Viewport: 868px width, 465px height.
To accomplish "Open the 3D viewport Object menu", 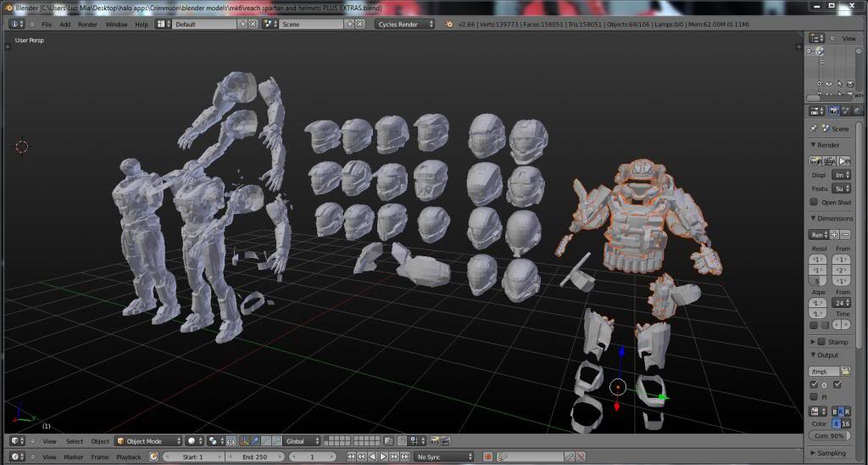I will pos(100,441).
